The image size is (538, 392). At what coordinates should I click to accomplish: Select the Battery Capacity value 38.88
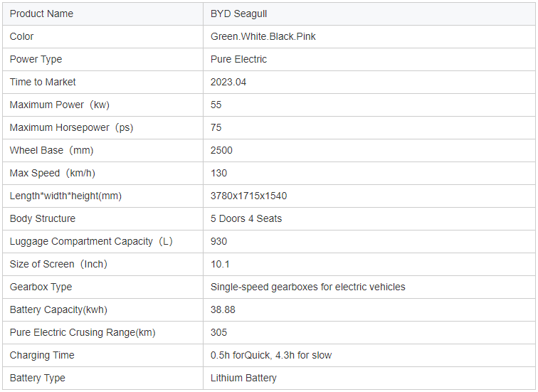coord(223,309)
